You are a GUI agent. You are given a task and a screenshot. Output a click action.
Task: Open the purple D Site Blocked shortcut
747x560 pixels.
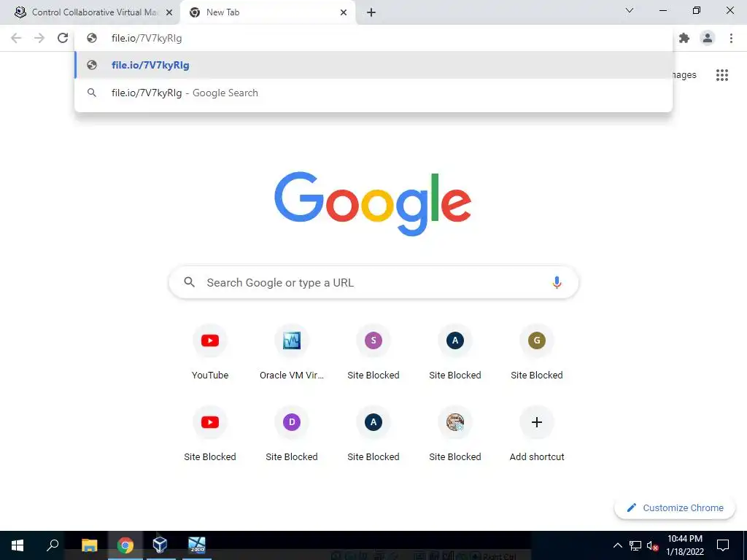click(292, 434)
